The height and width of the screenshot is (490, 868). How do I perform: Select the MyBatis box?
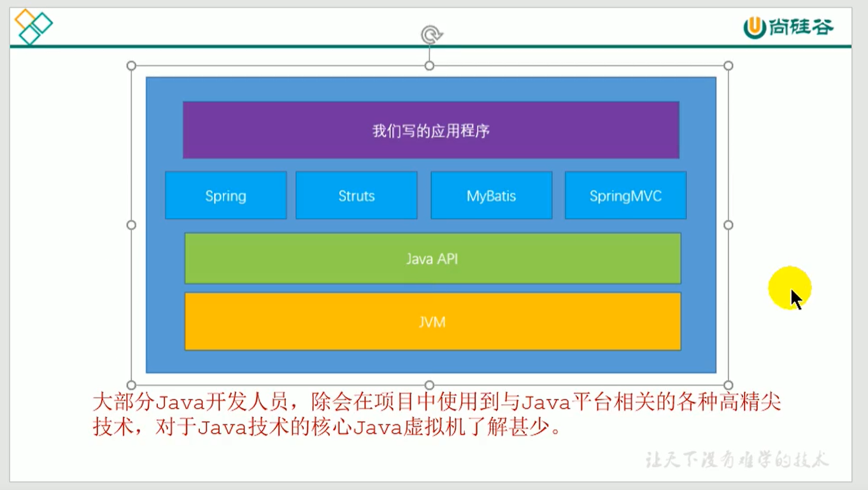[x=491, y=195]
